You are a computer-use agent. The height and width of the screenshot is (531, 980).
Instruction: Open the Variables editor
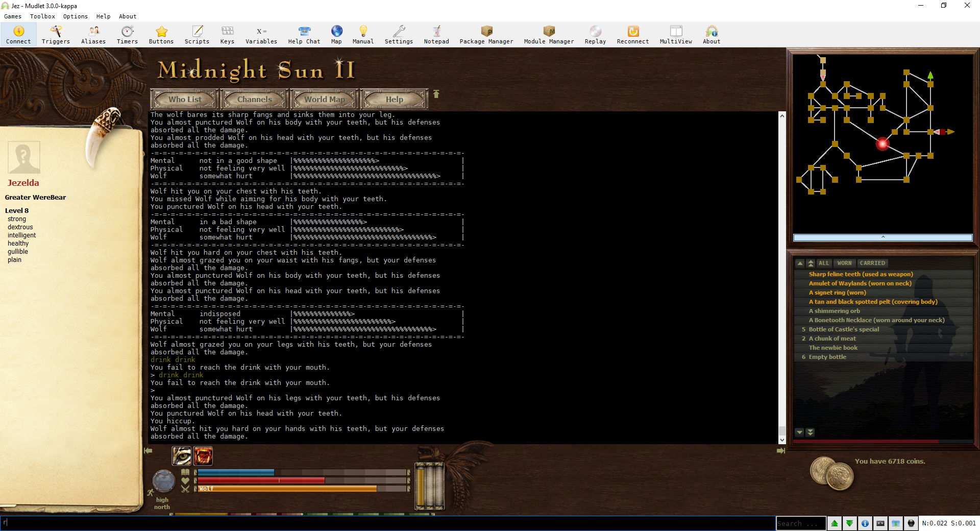(x=261, y=35)
